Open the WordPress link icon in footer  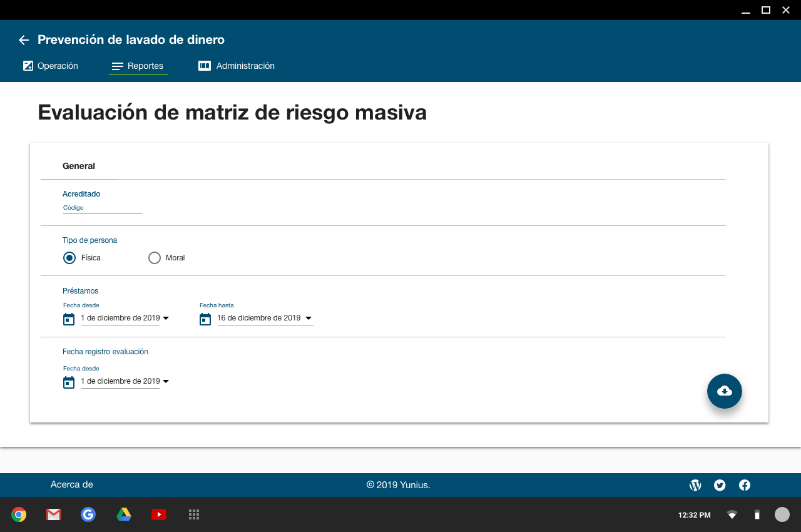tap(695, 485)
